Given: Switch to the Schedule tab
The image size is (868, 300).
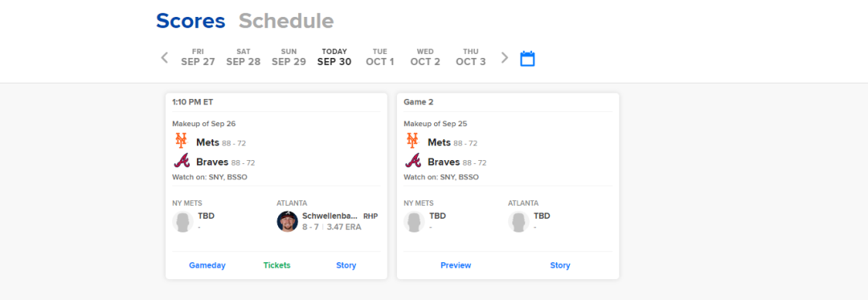Looking at the screenshot, I should click(x=286, y=21).
